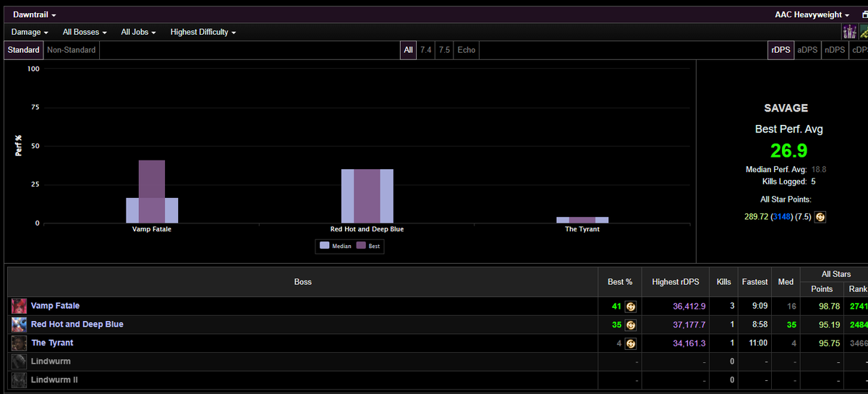The image size is (868, 394).
Task: Click the job icon in The Tyrant's Best % cell
Action: click(x=631, y=343)
